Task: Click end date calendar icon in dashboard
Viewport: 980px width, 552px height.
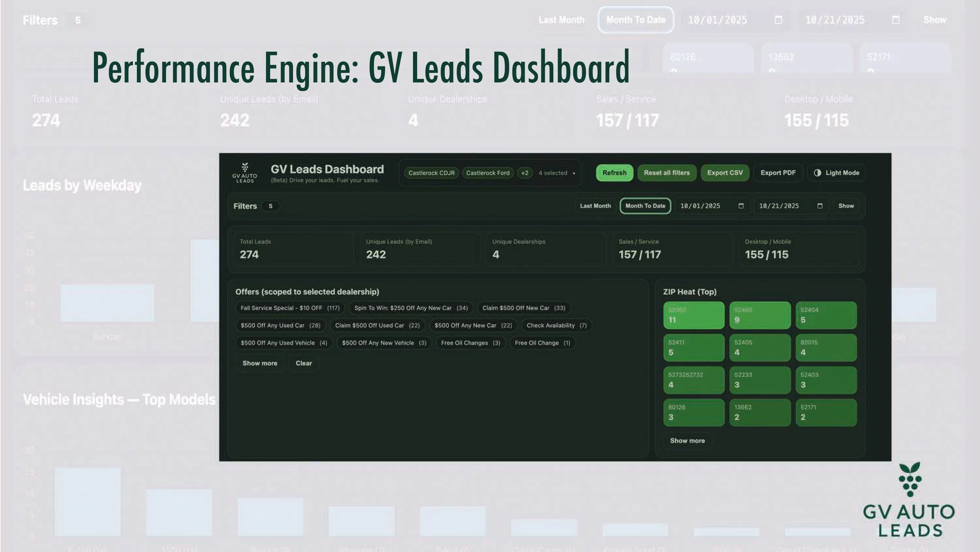Action: pos(820,206)
